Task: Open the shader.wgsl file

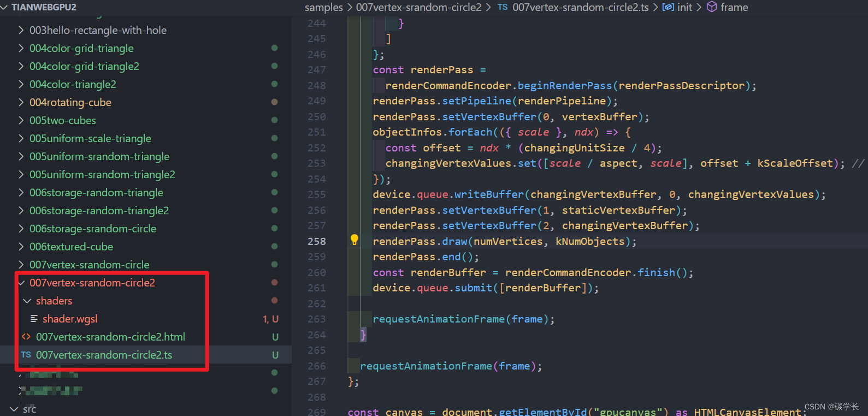Action: [x=70, y=319]
